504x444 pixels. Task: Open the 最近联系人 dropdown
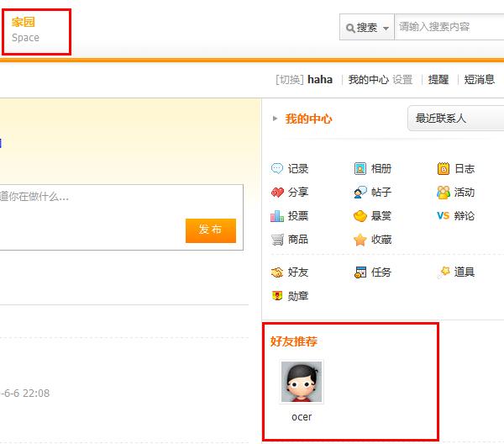pos(454,119)
